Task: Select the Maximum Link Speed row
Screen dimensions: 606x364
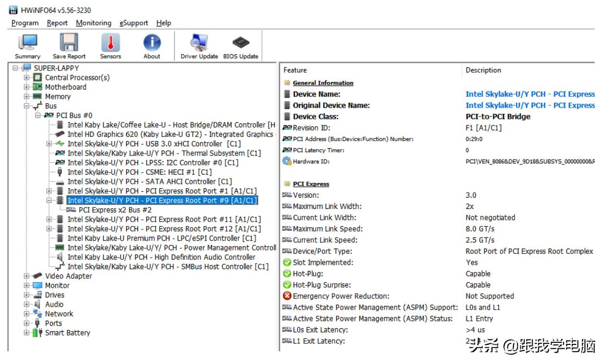Action: tap(438, 228)
